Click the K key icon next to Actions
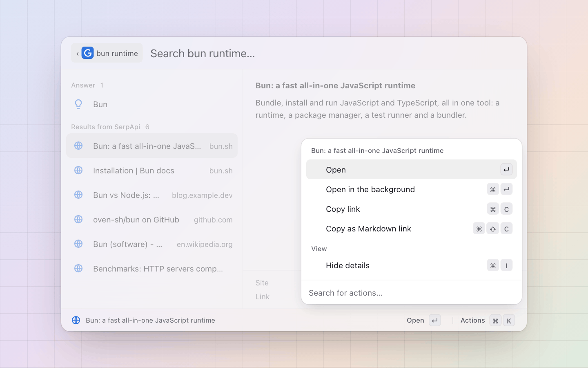Image resolution: width=588 pixels, height=368 pixels. point(509,321)
